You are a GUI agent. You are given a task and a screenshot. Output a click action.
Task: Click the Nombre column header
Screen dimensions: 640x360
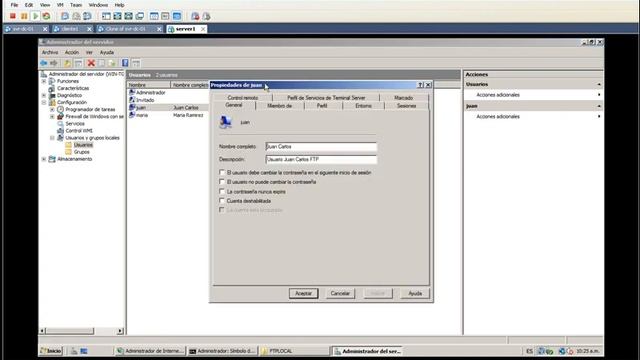coord(149,85)
